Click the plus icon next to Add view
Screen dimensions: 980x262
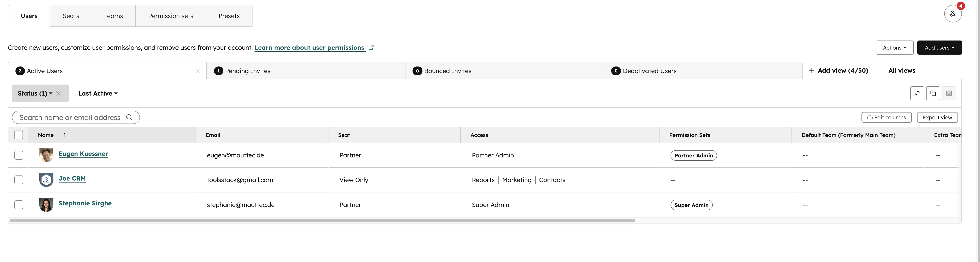[x=811, y=70]
